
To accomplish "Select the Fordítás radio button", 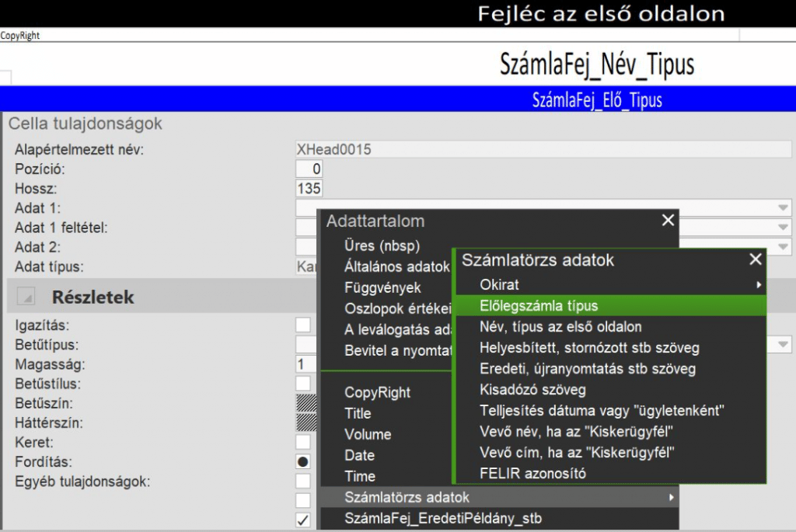I will tap(303, 461).
